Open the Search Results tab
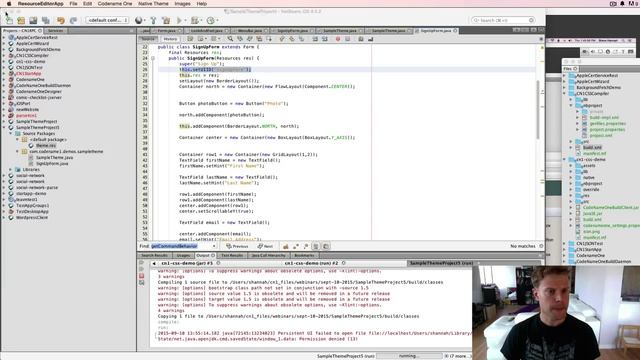Viewport: 640px width, 360px height. click(x=154, y=255)
